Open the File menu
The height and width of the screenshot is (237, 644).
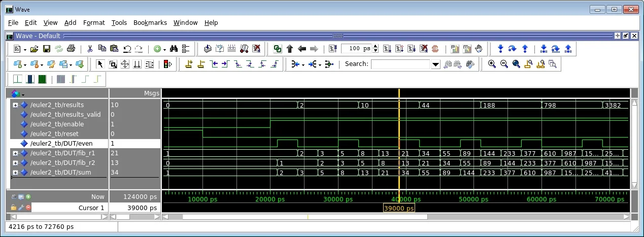13,22
